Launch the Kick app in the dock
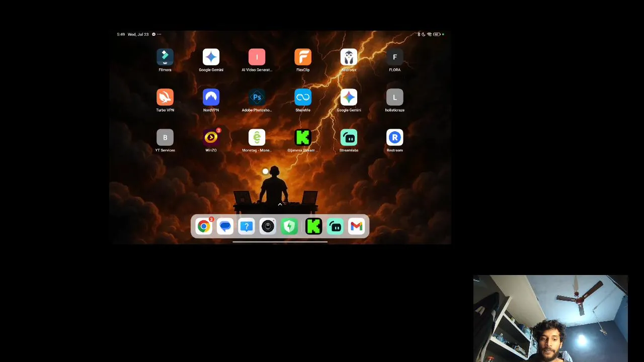The height and width of the screenshot is (362, 644). pos(313,226)
